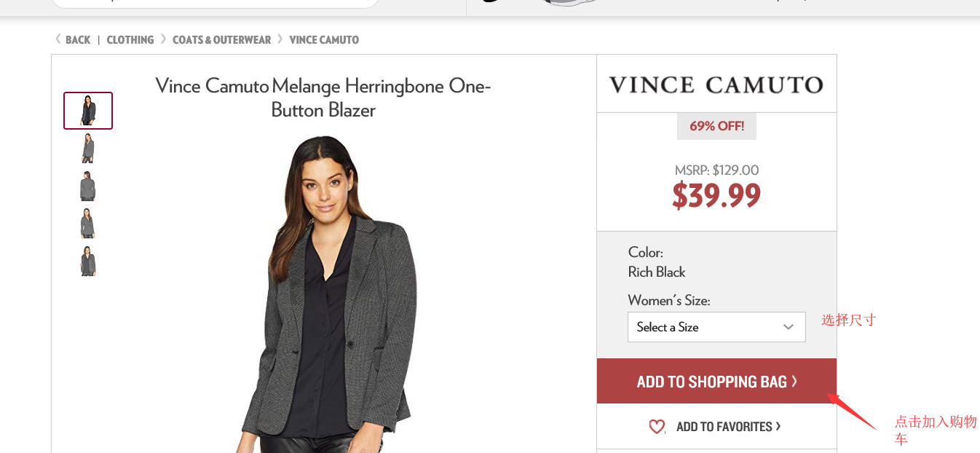This screenshot has width=980, height=453.
Task: Show the second blazer thumbnail image
Action: tap(88, 149)
